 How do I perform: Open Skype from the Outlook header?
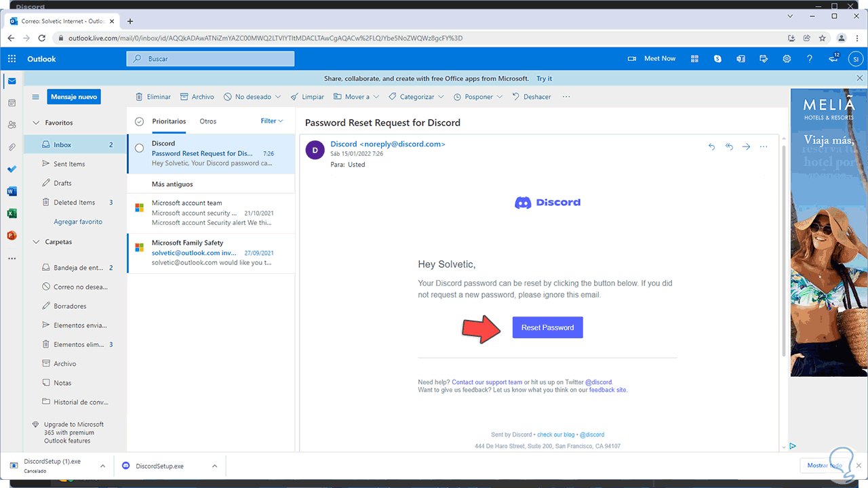717,59
